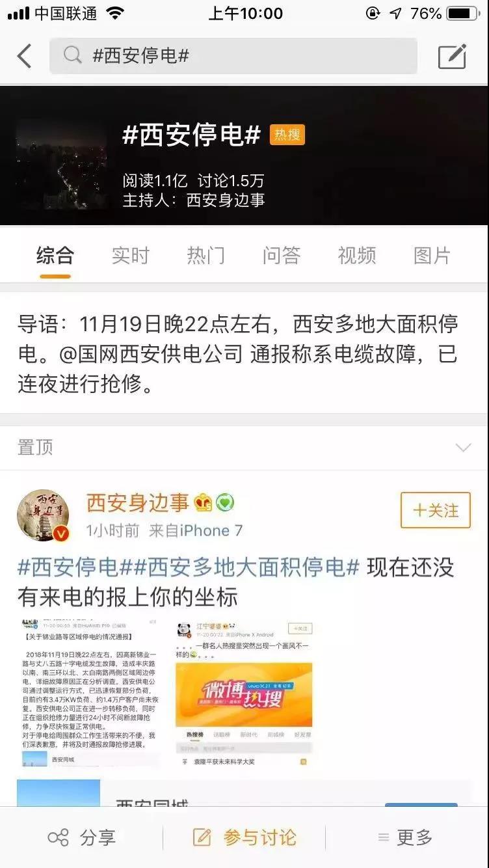
Task: Switch to the 热门 tab
Action: pos(205,256)
